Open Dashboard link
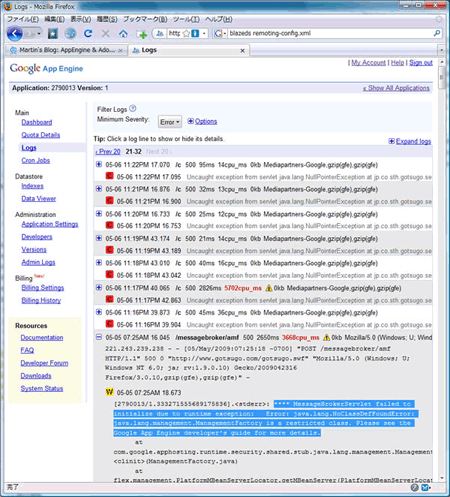The width and height of the screenshot is (450, 497). click(37, 122)
